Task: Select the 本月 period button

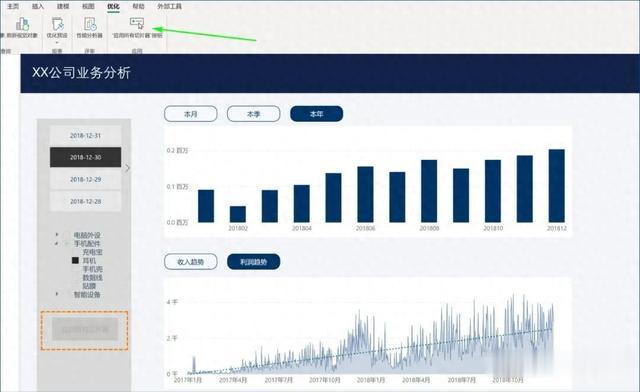Action: pos(191,114)
